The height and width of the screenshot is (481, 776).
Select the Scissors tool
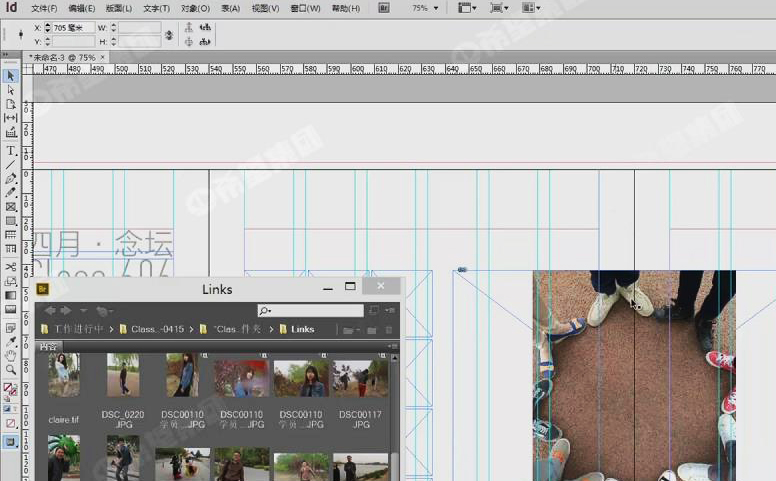coord(11,267)
